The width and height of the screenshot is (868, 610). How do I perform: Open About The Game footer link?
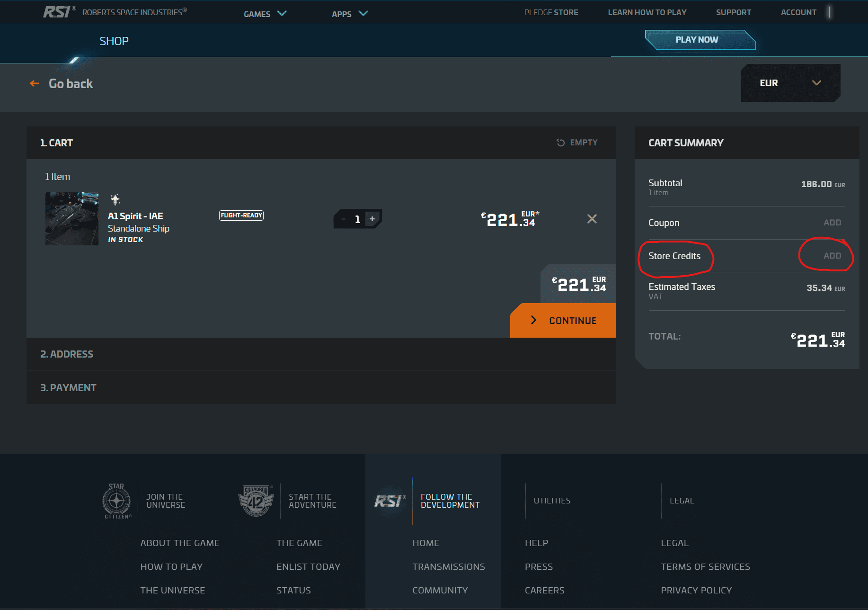180,543
